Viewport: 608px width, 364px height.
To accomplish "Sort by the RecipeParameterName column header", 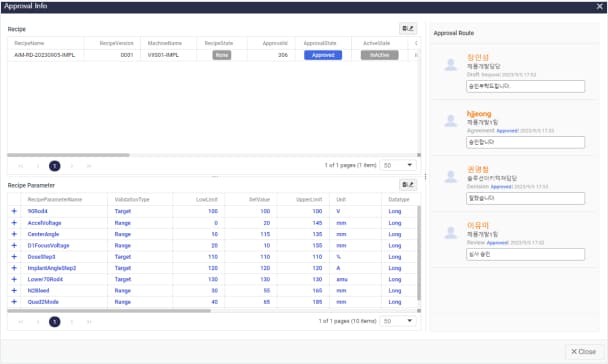I will click(55, 199).
